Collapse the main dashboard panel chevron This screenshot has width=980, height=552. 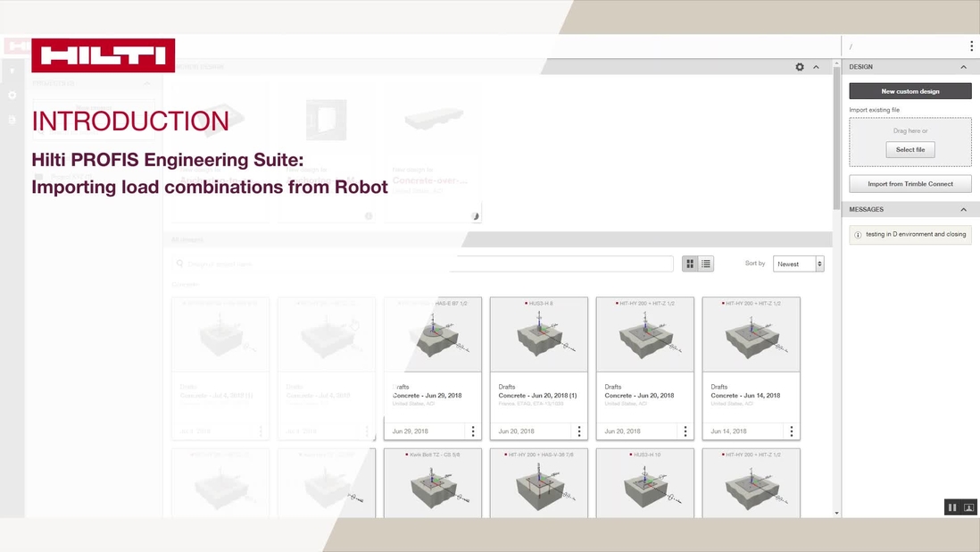[815, 66]
